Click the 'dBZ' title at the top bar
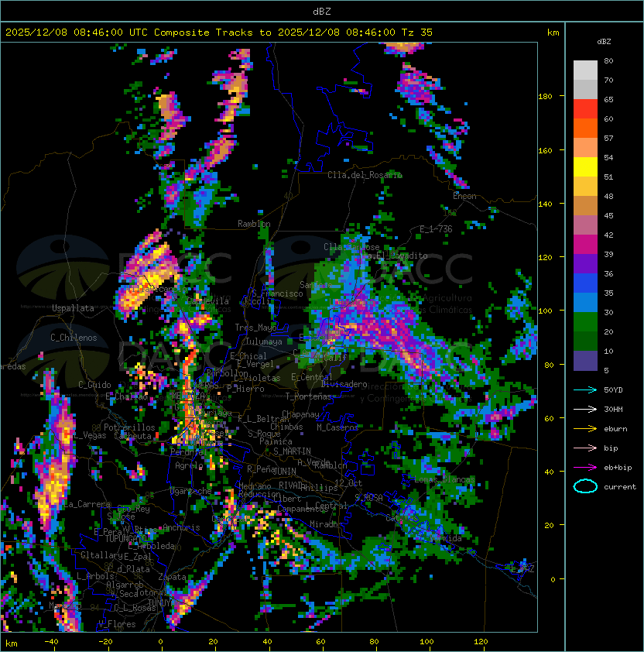 pyautogui.click(x=322, y=11)
